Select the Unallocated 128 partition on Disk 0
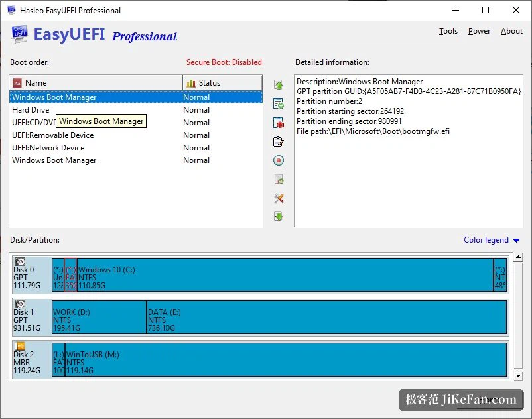Screen dimensions: 532x419 click(x=58, y=274)
